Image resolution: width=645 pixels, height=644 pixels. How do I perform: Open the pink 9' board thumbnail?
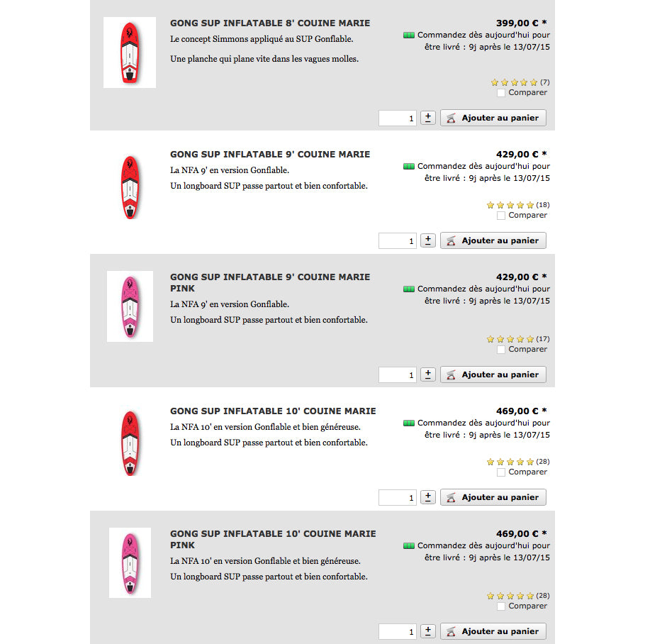[x=130, y=306]
